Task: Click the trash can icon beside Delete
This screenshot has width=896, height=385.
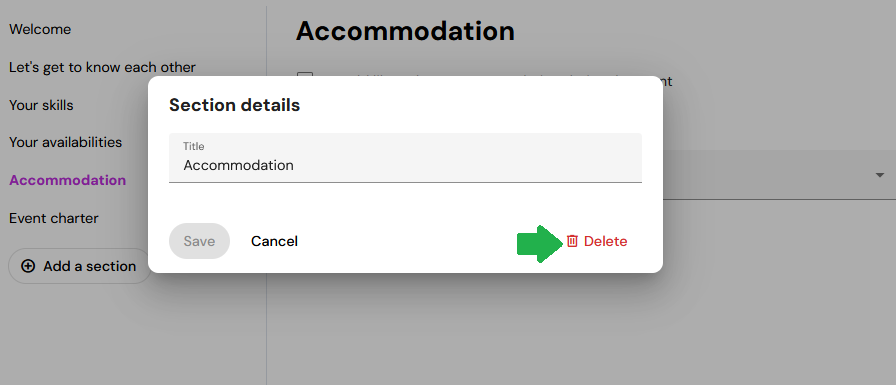Action: [573, 241]
